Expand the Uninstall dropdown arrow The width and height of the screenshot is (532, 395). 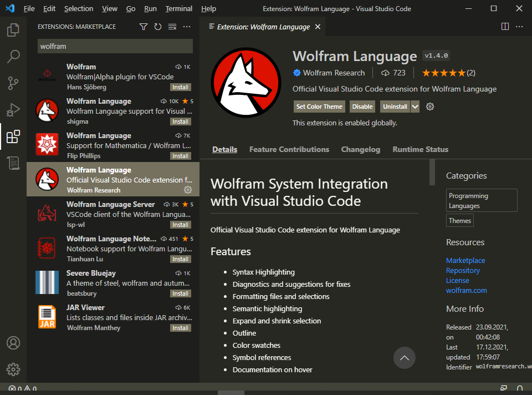coord(415,107)
